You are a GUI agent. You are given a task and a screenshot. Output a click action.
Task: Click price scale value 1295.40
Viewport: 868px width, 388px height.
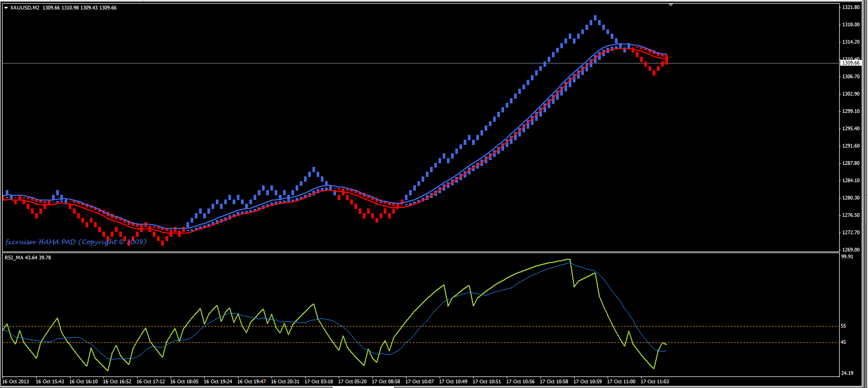click(851, 129)
